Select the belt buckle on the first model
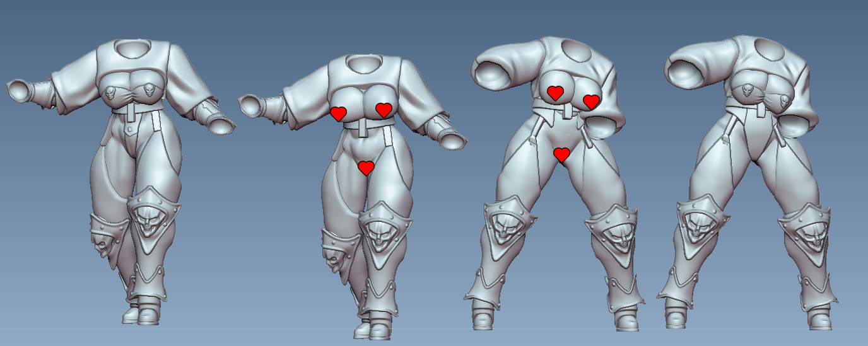 131,114
